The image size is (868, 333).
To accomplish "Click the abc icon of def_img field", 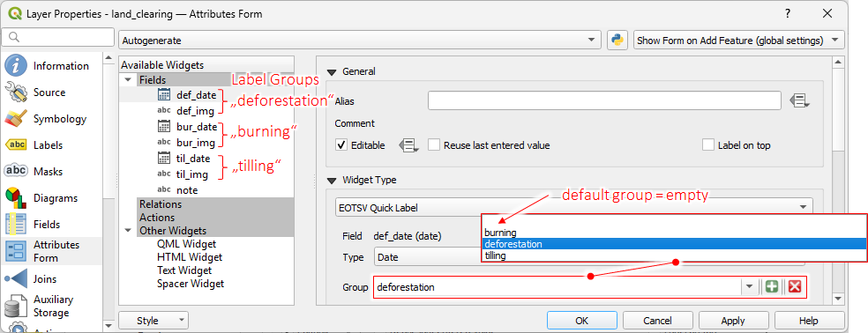I will click(x=164, y=111).
